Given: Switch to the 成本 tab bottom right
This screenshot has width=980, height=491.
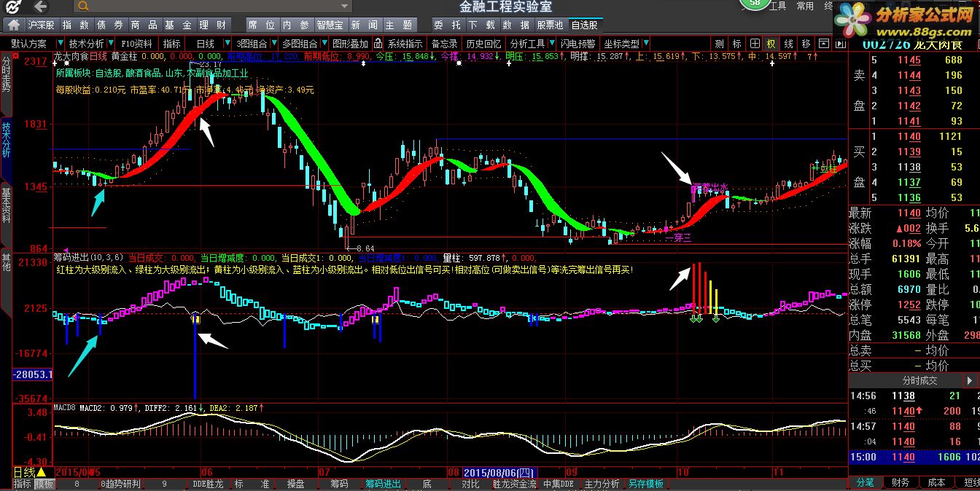Looking at the screenshot, I should (936, 482).
